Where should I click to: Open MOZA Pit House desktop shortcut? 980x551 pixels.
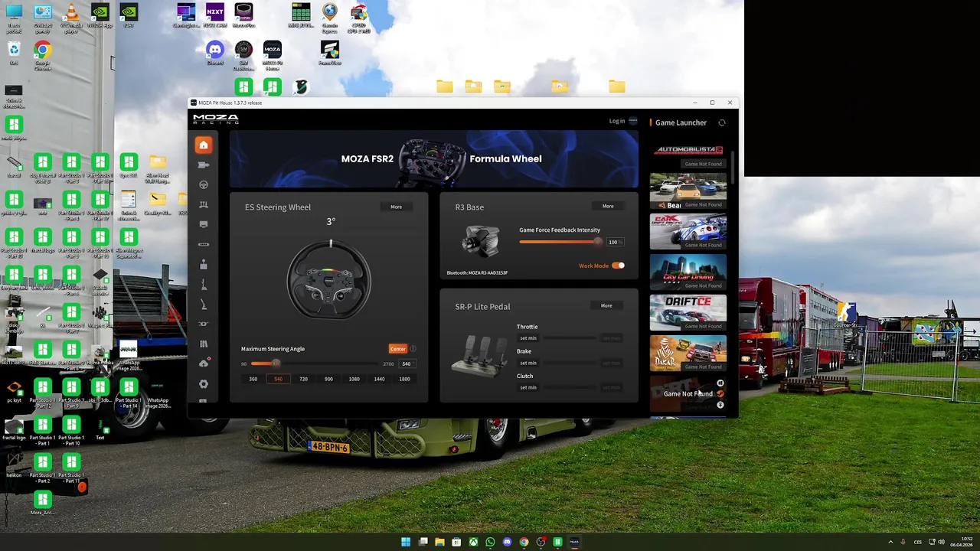[x=272, y=56]
